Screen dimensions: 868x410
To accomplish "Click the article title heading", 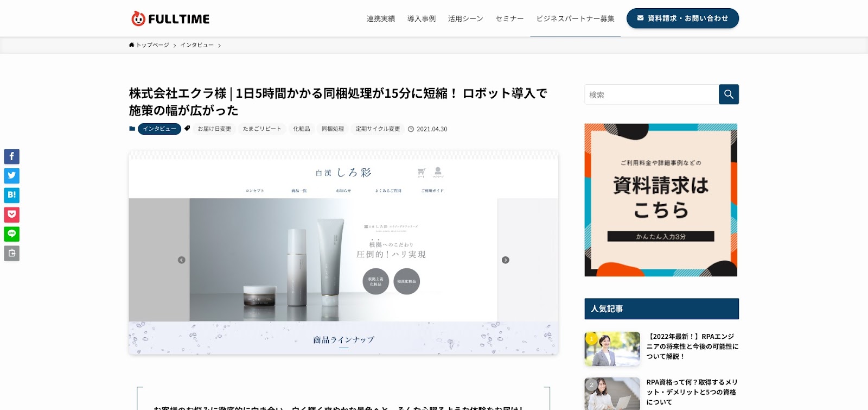I will (338, 102).
